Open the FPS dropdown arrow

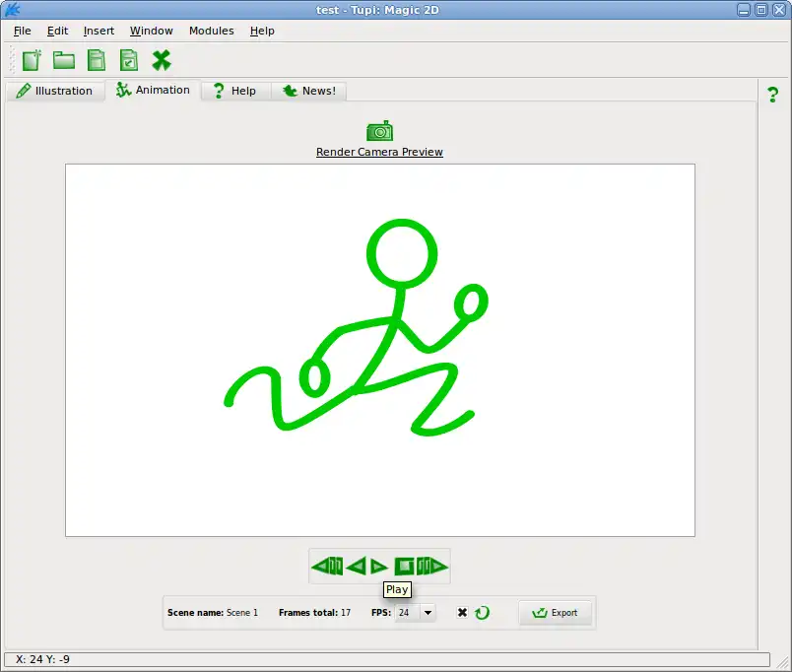click(x=428, y=612)
